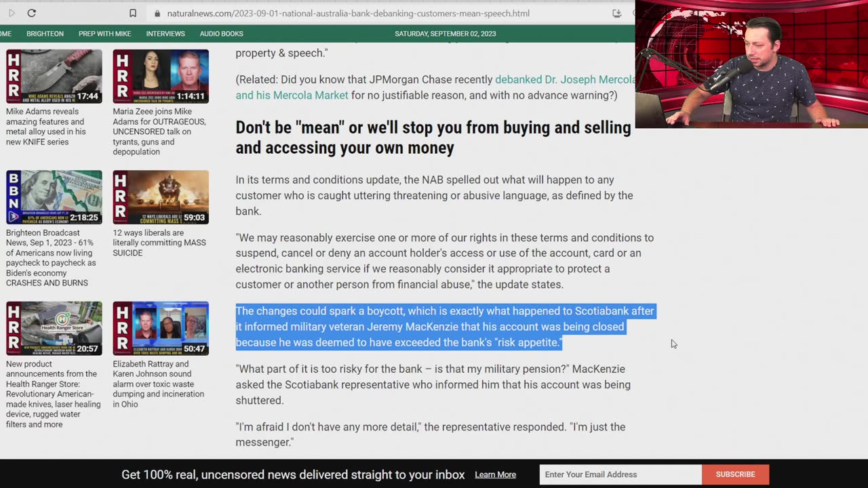The image size is (868, 488).
Task: Open the Brighteon Broadcast News thumbnail 2:18:25
Action: (54, 197)
